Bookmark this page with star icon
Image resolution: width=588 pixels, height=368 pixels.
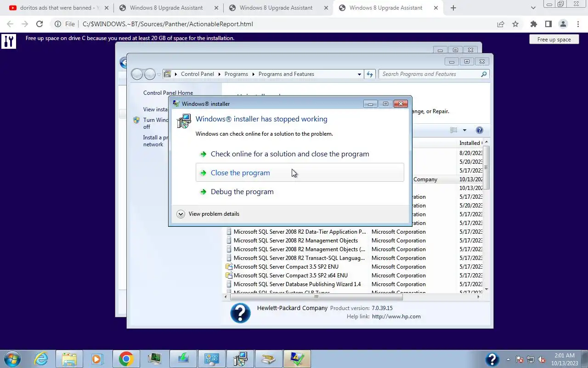pos(515,24)
